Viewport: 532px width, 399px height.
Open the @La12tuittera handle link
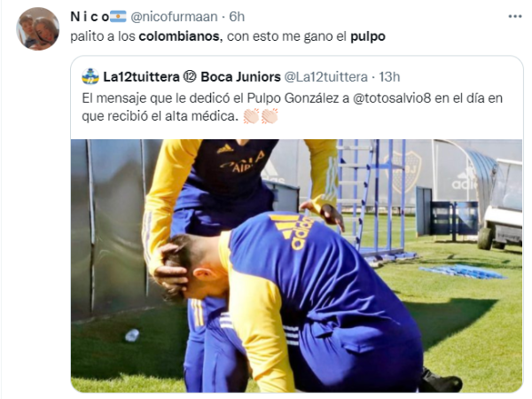(325, 77)
